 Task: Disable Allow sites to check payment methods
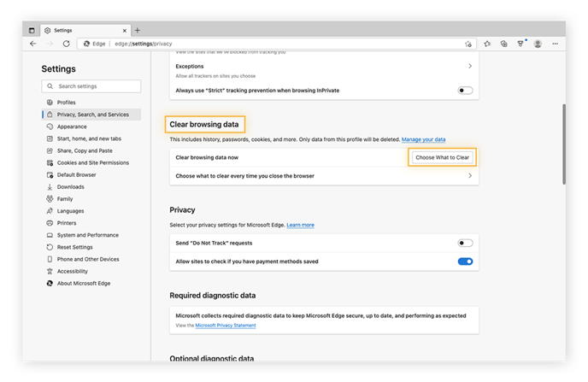(465, 262)
